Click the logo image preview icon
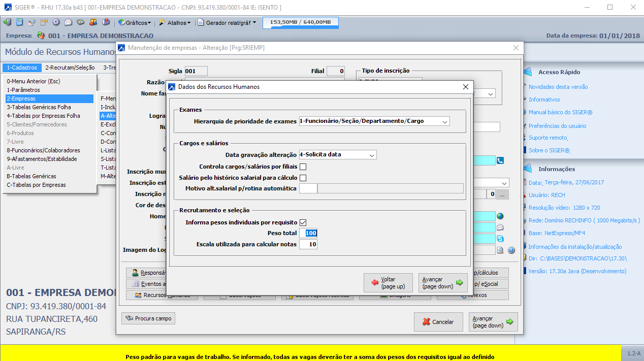This screenshot has height=361, width=644. click(500, 250)
